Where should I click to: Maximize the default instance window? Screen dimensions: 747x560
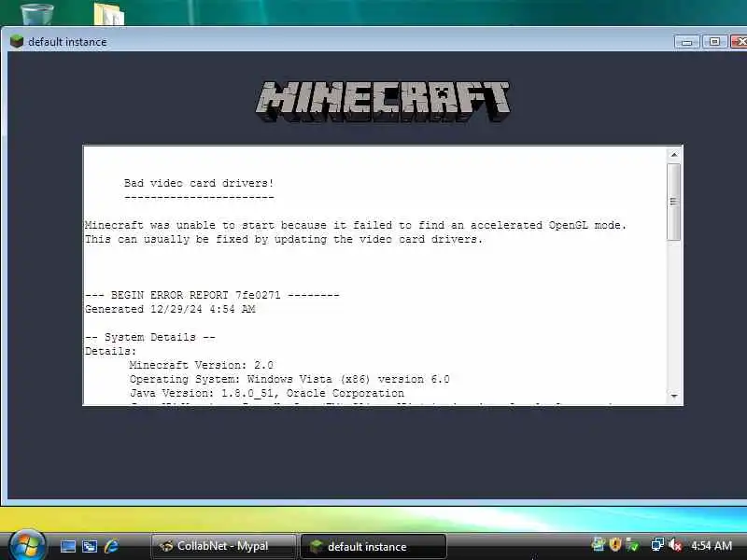click(x=714, y=42)
